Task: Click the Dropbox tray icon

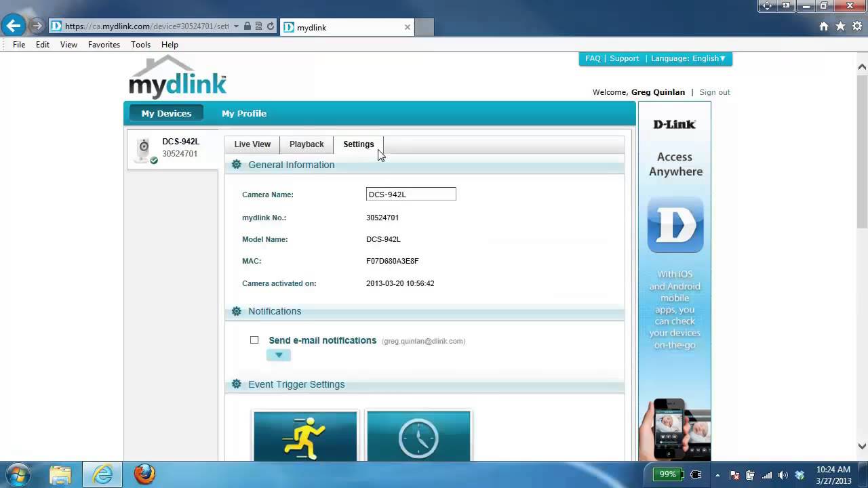Action: [800, 475]
